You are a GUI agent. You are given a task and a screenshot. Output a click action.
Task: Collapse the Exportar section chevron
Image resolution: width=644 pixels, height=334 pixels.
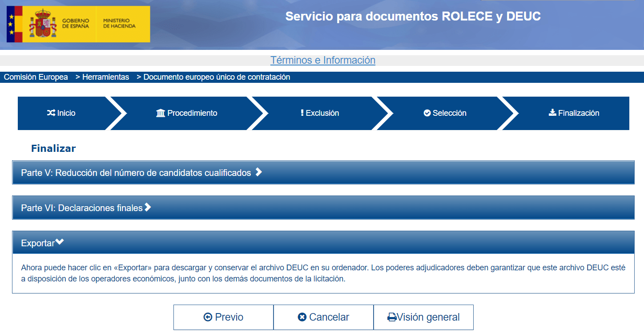click(60, 242)
